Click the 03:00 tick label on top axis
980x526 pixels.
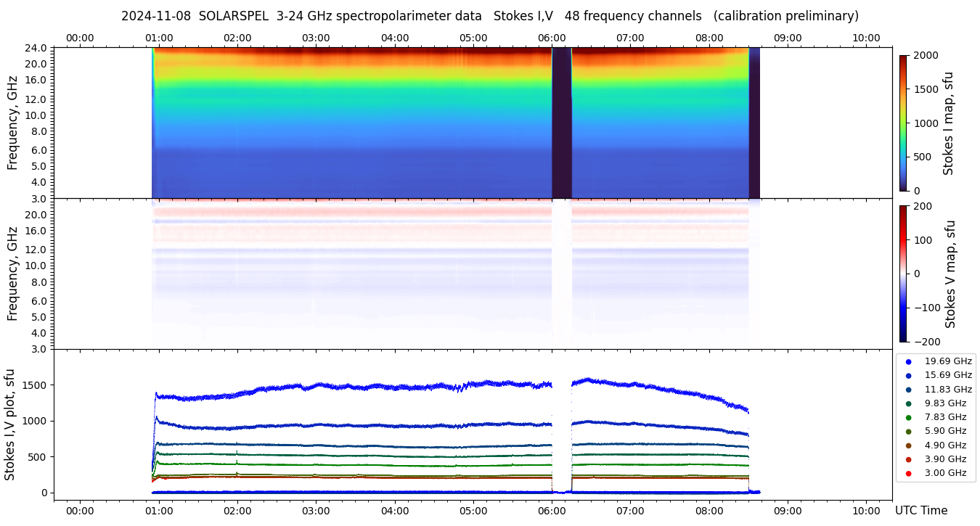[316, 38]
